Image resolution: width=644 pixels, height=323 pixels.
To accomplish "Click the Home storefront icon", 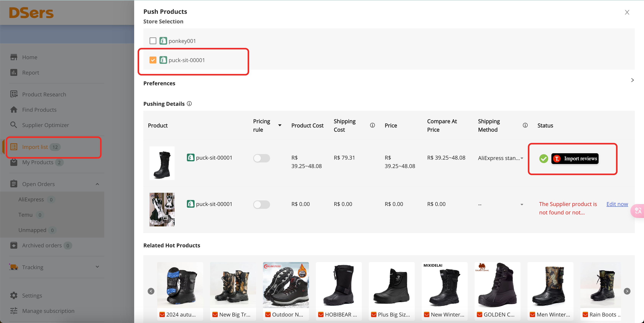I will point(14,57).
